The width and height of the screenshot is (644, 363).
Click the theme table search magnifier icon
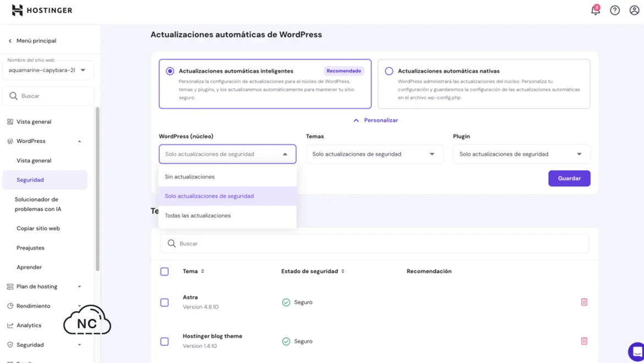pos(172,243)
